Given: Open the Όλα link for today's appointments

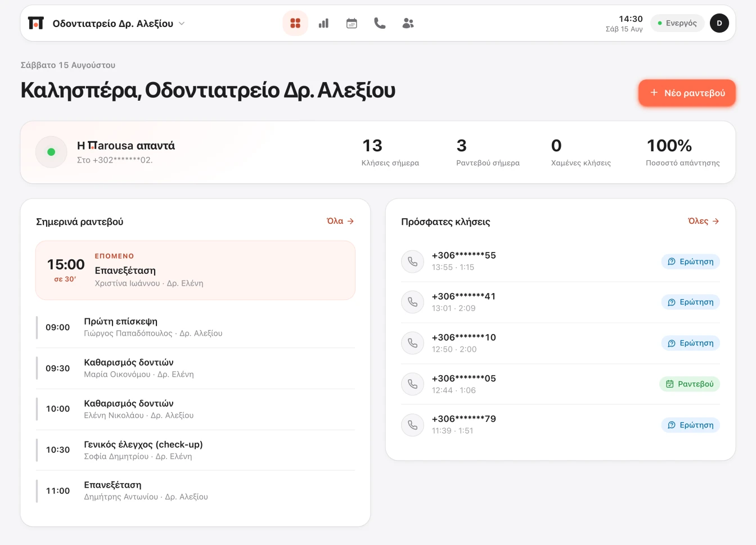Looking at the screenshot, I should (340, 221).
